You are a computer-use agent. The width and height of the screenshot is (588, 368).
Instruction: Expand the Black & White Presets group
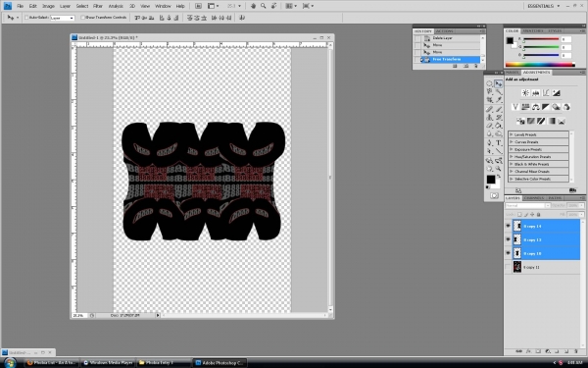[x=512, y=164]
